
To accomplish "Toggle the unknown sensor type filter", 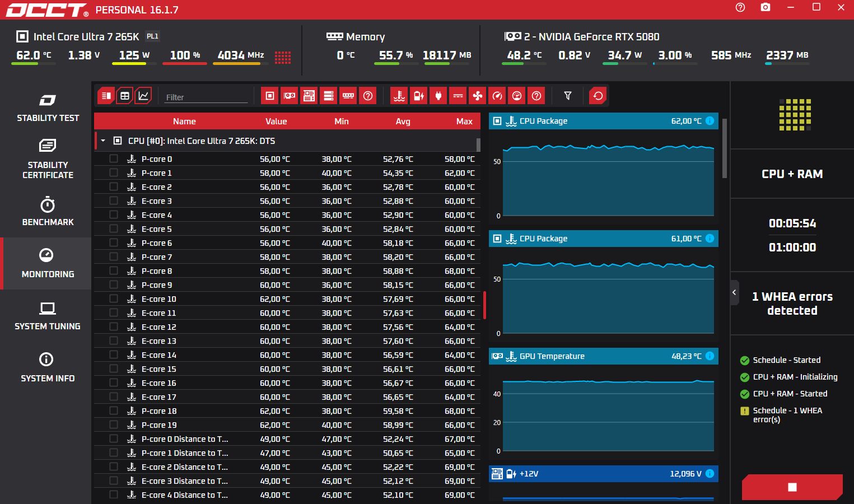I will [536, 96].
